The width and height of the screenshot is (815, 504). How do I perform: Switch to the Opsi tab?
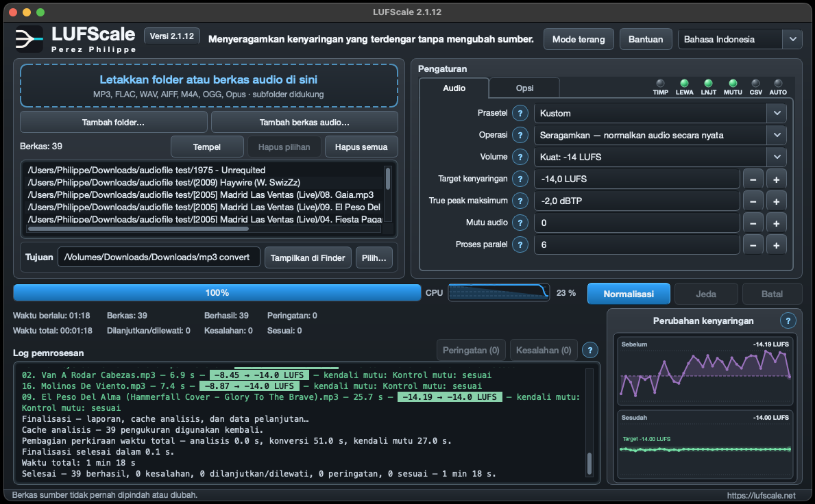pyautogui.click(x=524, y=88)
